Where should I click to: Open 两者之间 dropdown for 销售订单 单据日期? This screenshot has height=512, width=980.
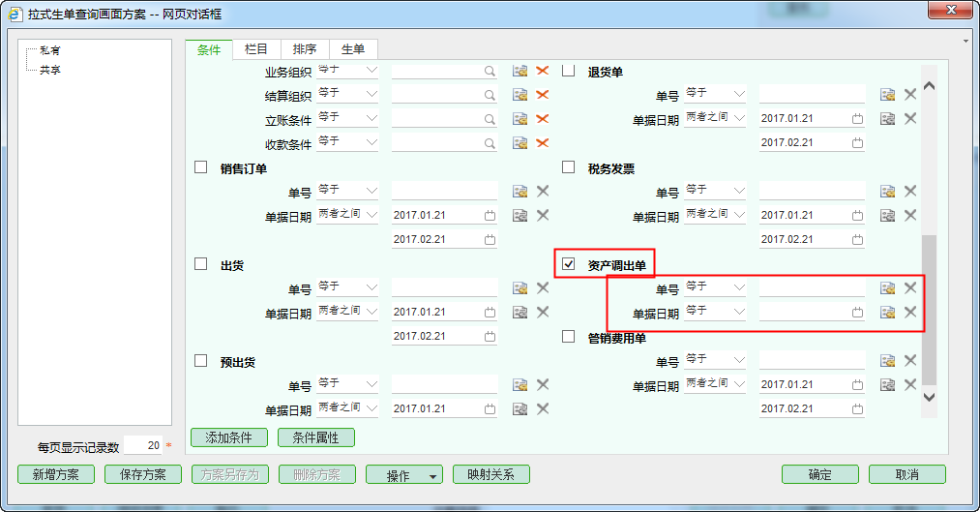pos(371,215)
